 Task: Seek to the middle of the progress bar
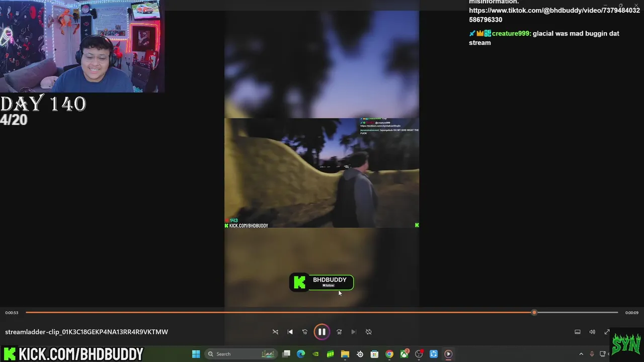click(x=322, y=313)
